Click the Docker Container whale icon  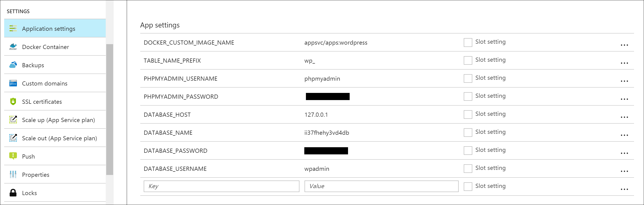tap(13, 47)
